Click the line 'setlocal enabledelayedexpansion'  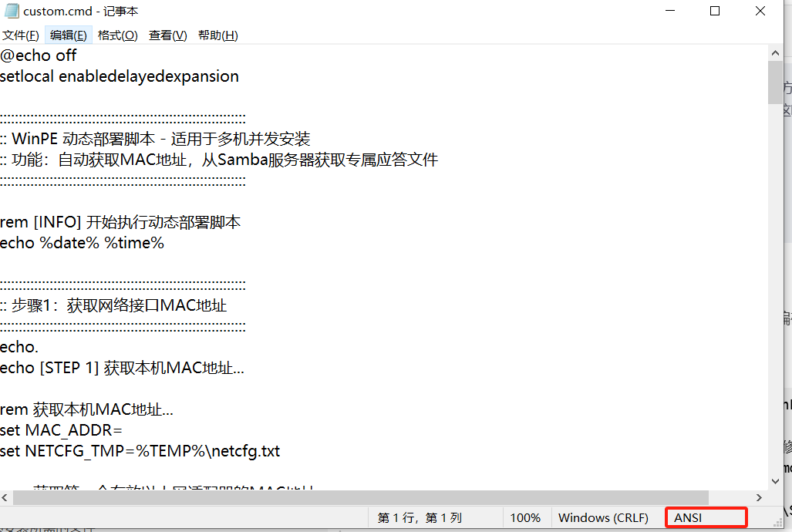pyautogui.click(x=120, y=76)
